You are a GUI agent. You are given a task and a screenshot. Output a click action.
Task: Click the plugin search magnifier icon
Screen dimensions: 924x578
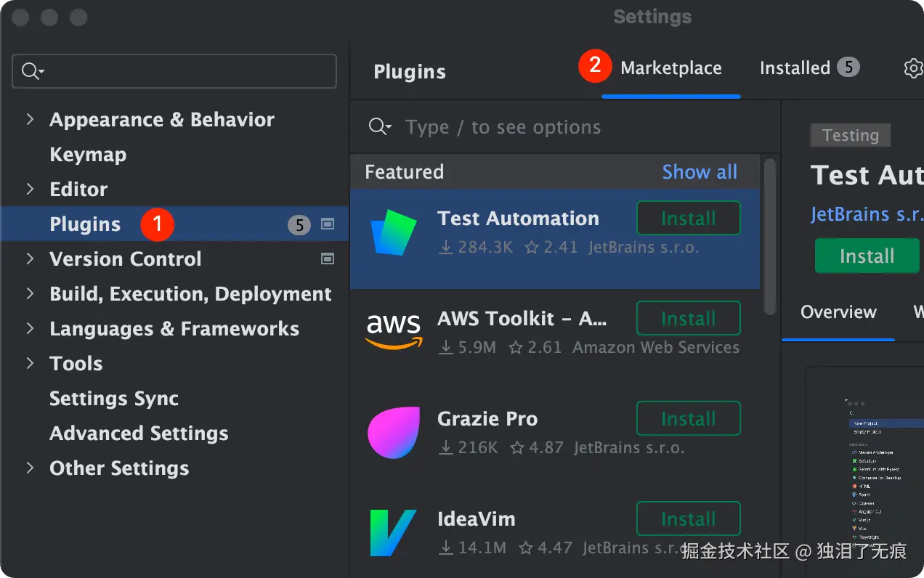point(378,127)
